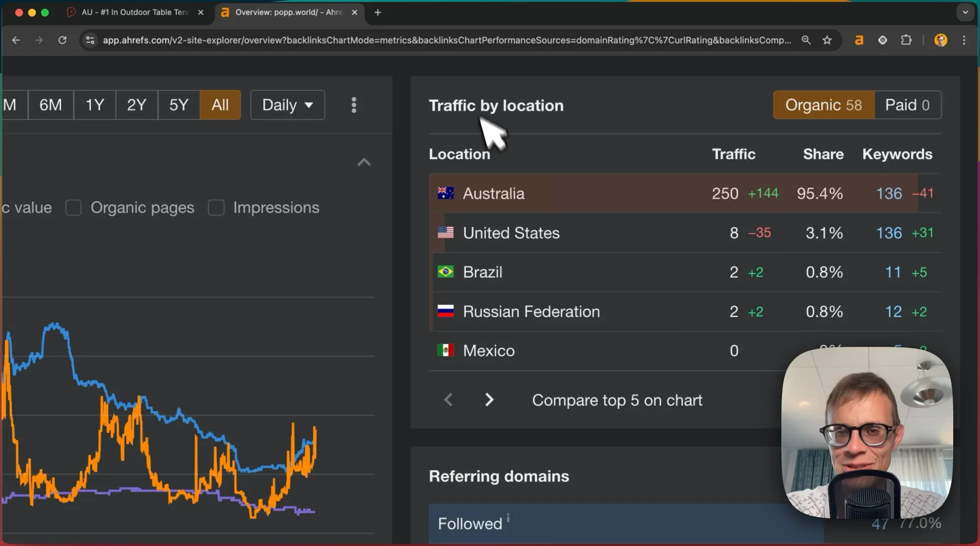Go forward with the browser forward arrow
The image size is (980, 546).
[39, 40]
